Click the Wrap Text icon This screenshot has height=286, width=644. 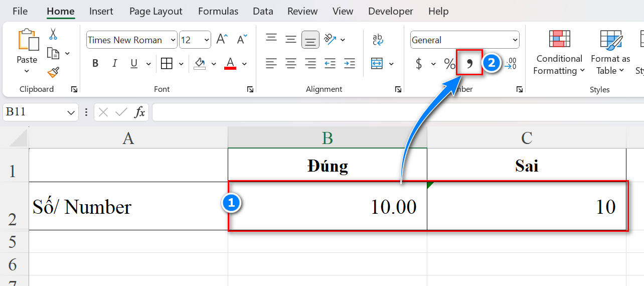(x=378, y=40)
